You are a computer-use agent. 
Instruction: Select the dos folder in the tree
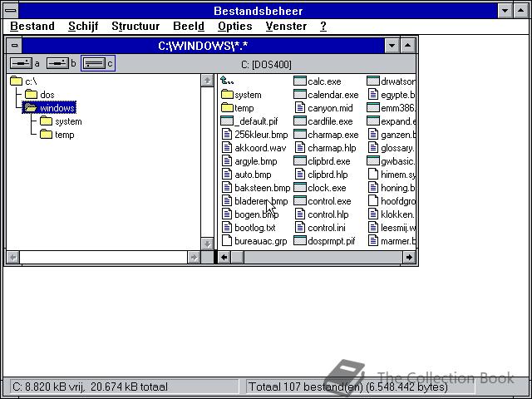(39, 95)
